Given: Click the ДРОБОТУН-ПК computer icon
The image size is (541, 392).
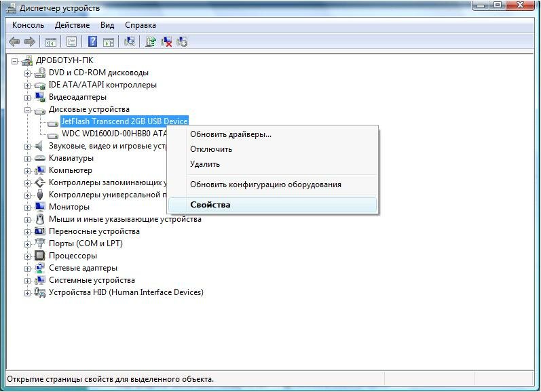Looking at the screenshot, I should coord(27,60).
